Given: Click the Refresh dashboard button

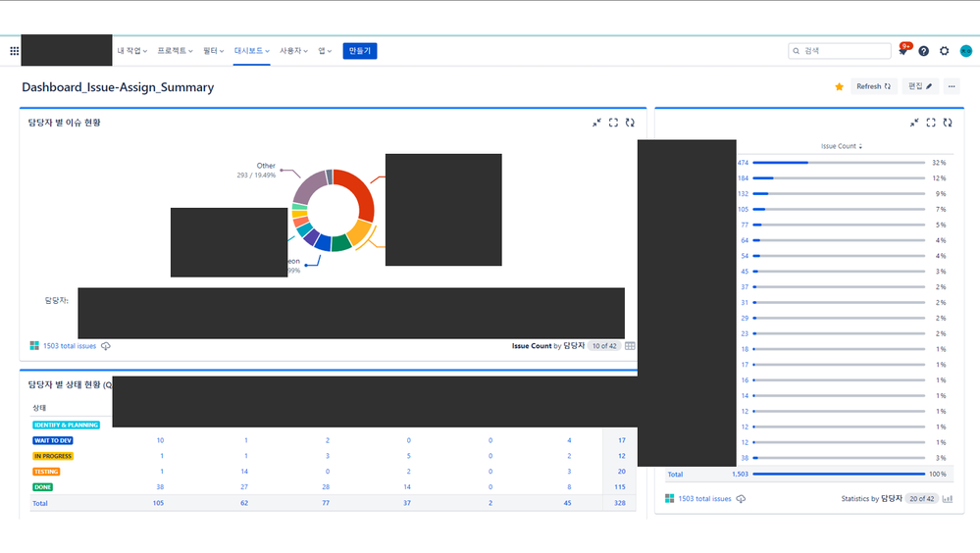Looking at the screenshot, I should click(x=873, y=87).
